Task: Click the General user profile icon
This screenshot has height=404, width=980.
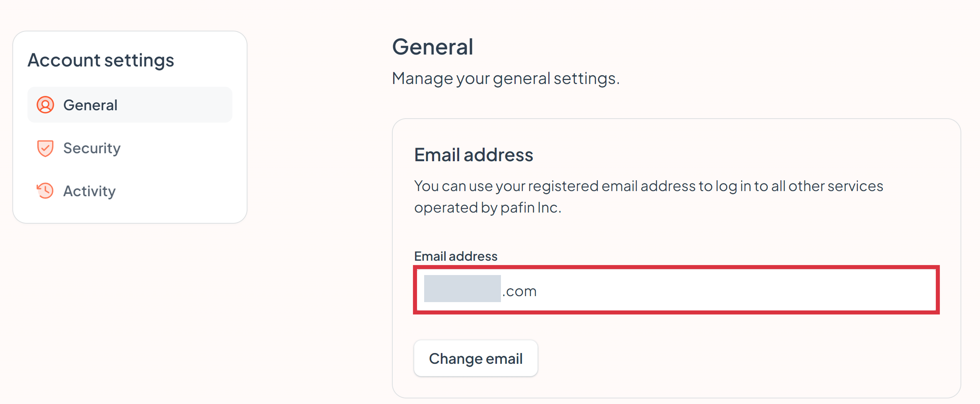Action: pos(45,105)
